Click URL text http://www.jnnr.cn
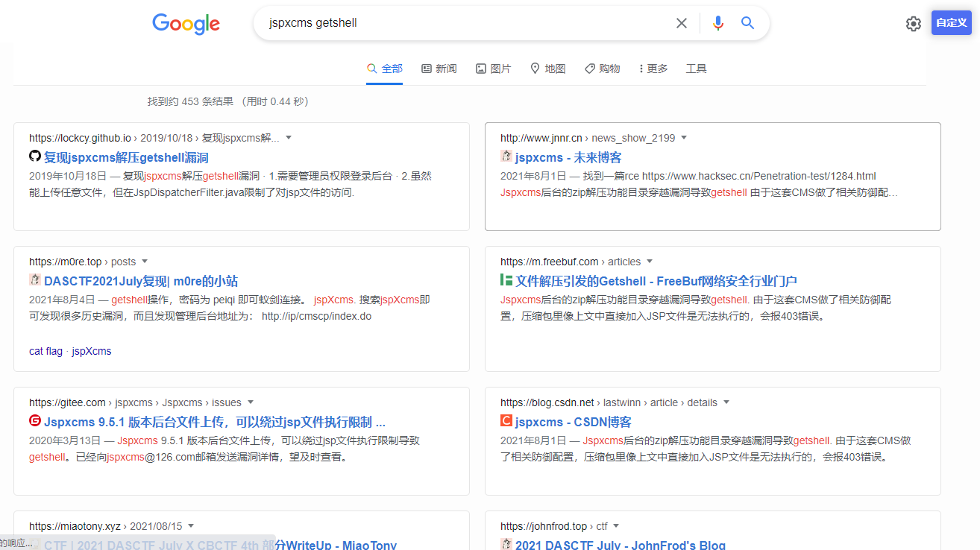Viewport: 980px width, 550px height. [541, 138]
